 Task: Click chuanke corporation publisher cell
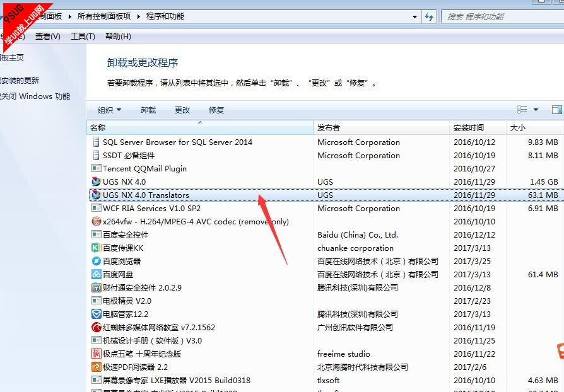[355, 248]
